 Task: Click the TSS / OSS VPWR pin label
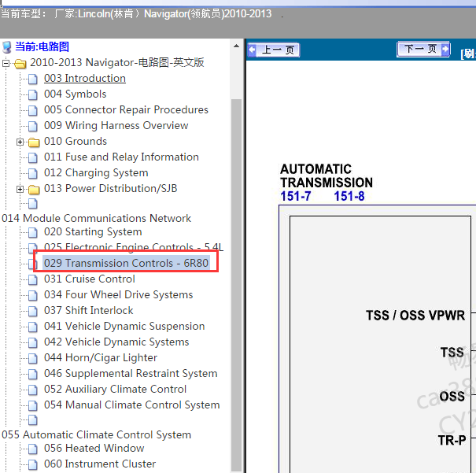415,316
